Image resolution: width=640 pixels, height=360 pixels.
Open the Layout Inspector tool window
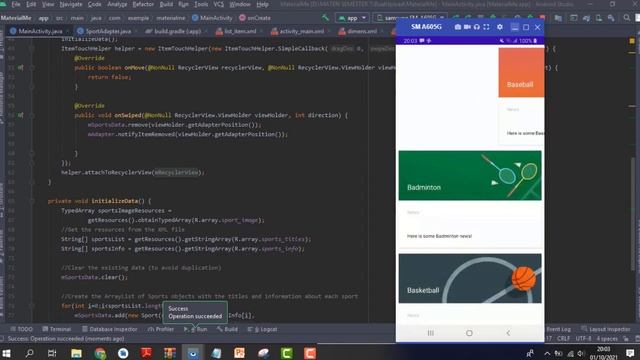(x=605, y=329)
